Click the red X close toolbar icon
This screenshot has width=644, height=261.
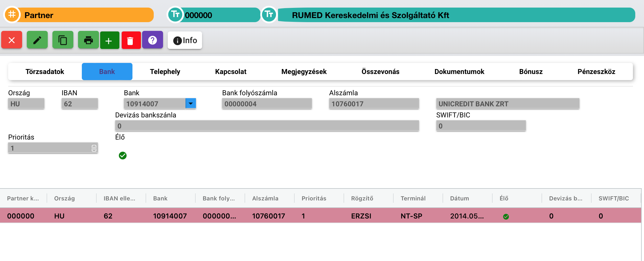click(x=12, y=40)
